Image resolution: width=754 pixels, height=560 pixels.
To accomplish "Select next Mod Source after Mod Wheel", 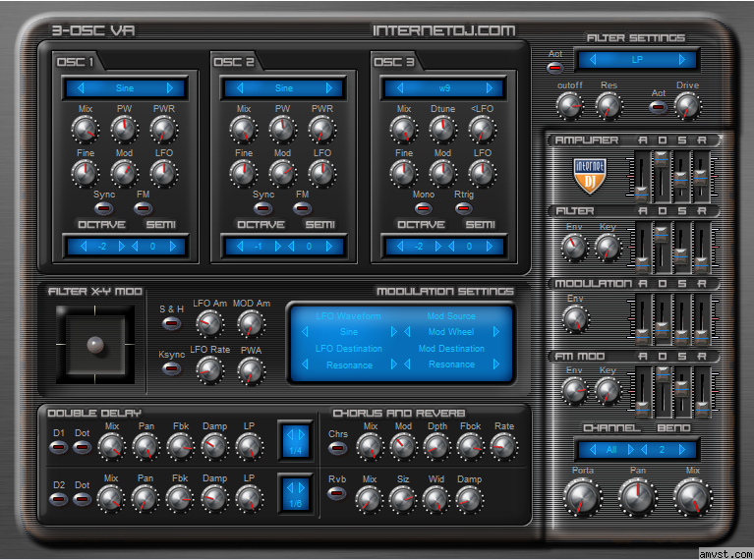I will pos(496,332).
